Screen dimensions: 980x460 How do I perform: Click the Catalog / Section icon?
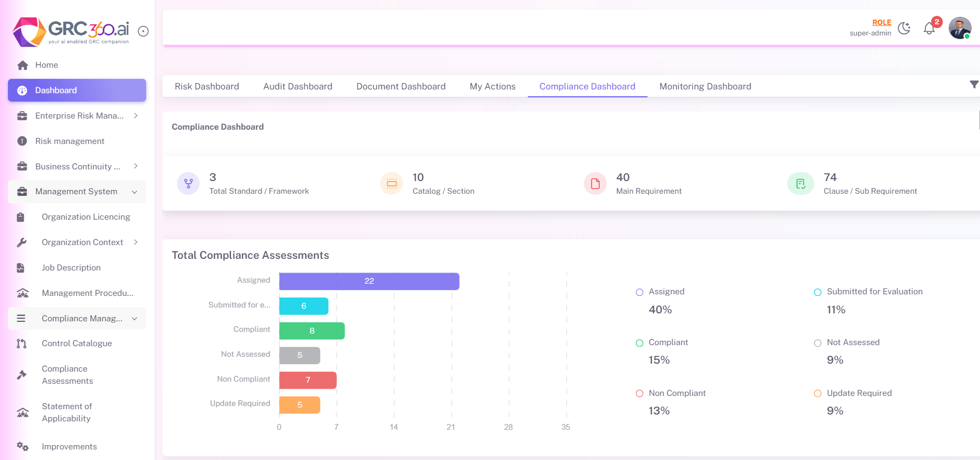click(x=392, y=184)
